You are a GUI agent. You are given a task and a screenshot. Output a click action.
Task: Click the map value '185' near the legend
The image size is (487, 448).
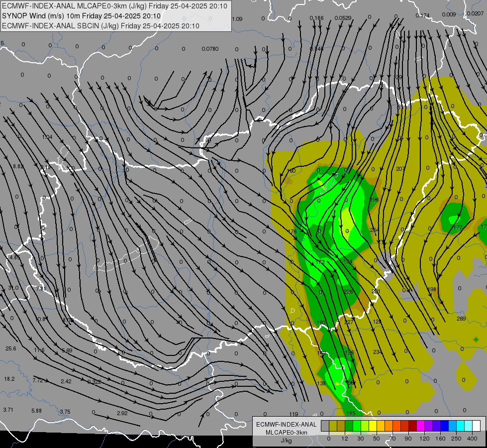[351, 413]
